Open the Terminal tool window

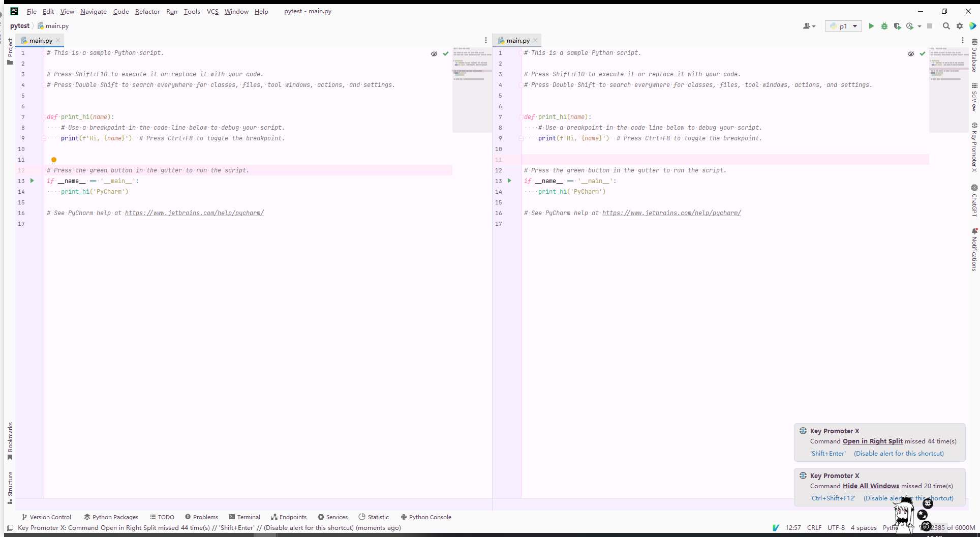[244, 517]
